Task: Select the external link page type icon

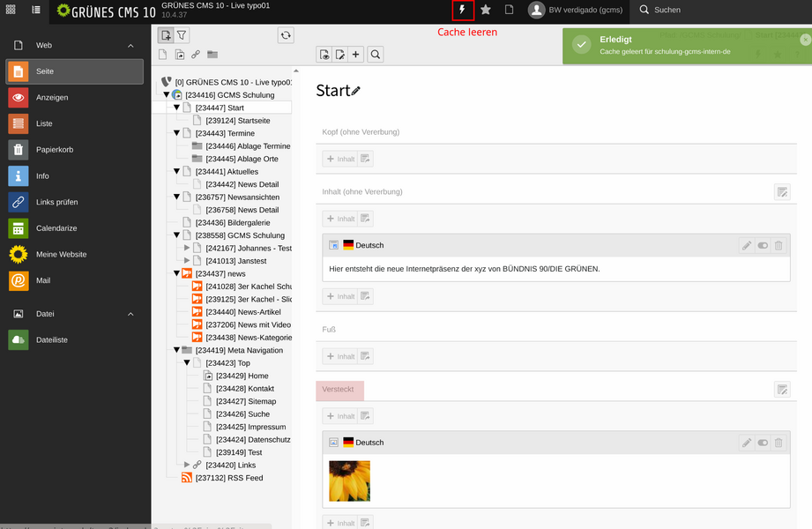Action: click(196, 55)
